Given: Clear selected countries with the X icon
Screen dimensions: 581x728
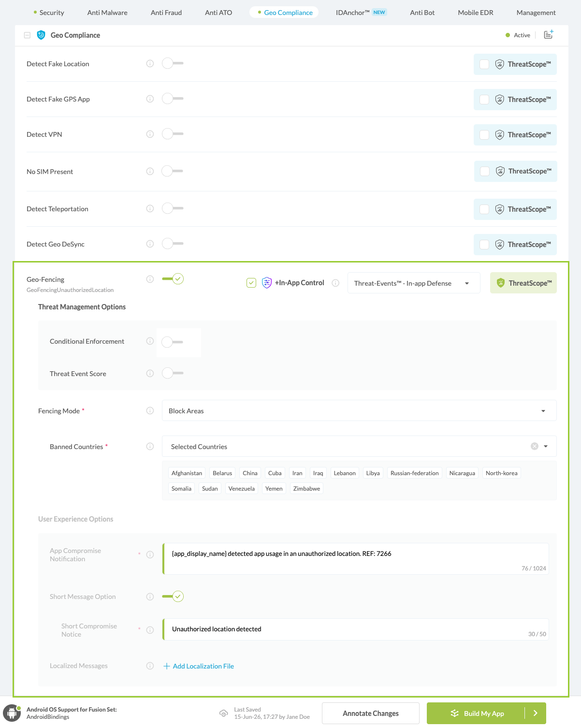Looking at the screenshot, I should pyautogui.click(x=535, y=446).
